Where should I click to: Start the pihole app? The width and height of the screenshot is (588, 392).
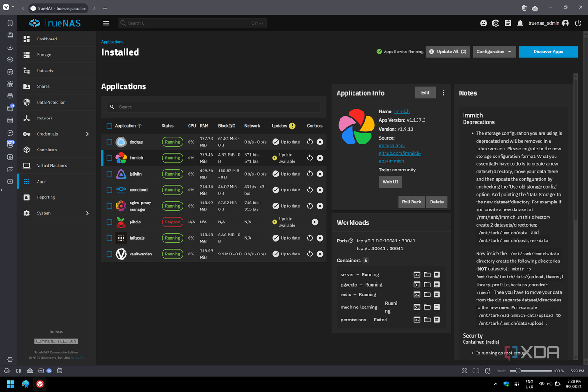tap(315, 222)
